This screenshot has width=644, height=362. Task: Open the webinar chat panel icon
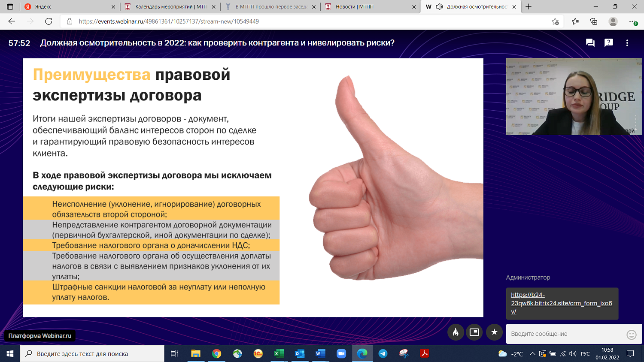pyautogui.click(x=590, y=43)
